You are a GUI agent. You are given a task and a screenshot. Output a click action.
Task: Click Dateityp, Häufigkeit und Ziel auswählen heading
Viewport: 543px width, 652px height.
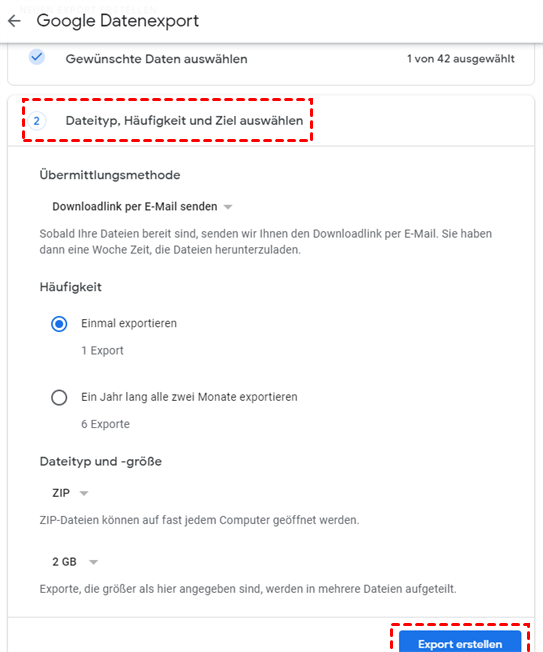click(x=184, y=121)
